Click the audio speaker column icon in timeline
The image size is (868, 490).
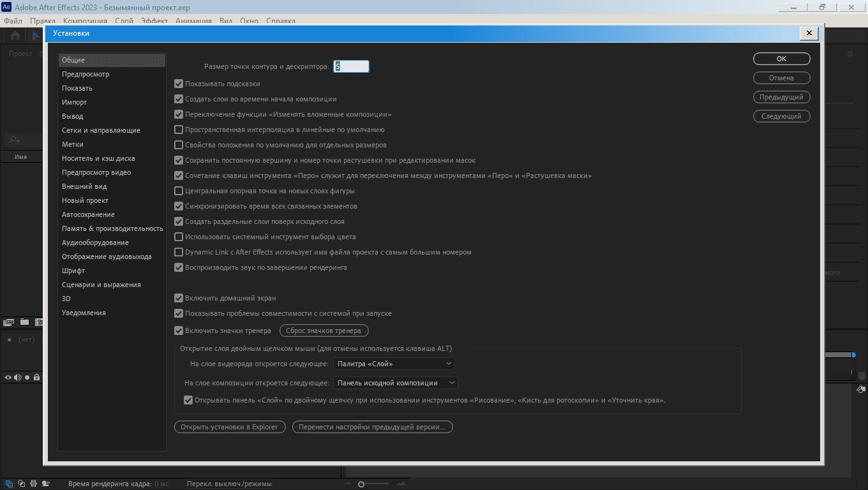click(18, 378)
